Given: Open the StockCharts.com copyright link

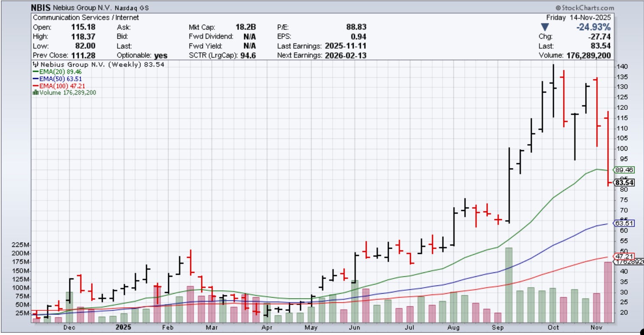Looking at the screenshot, I should (584, 8).
